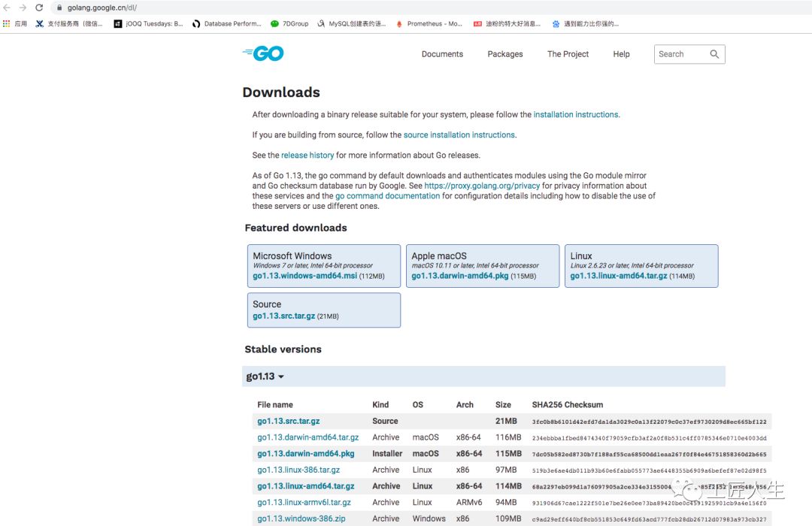812x526 pixels.
Task: Click the 97MB size cell
Action: [x=506, y=470]
